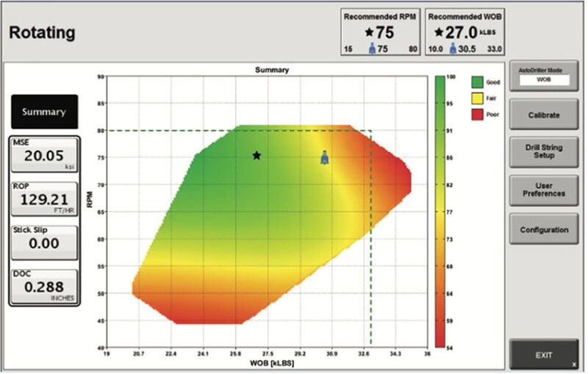Click the EXIT button
This screenshot has width=588, height=374.
[544, 355]
